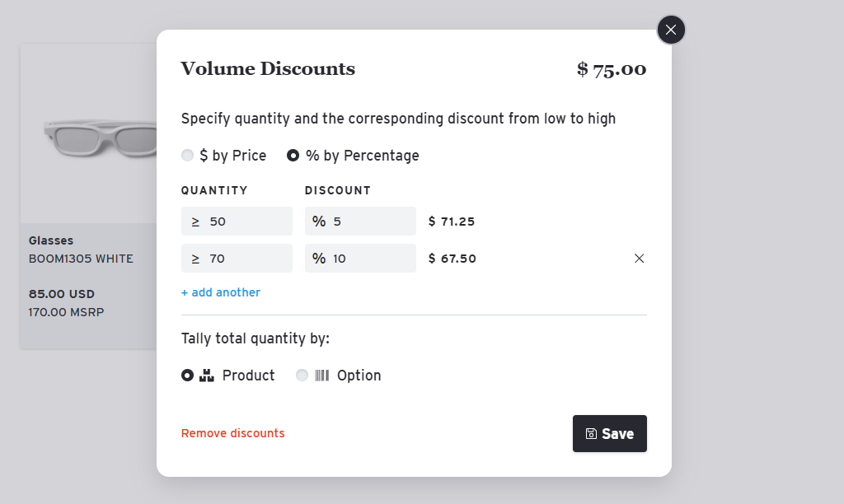Click the percent icon in second discount field
This screenshot has height=504, width=844.
[319, 258]
